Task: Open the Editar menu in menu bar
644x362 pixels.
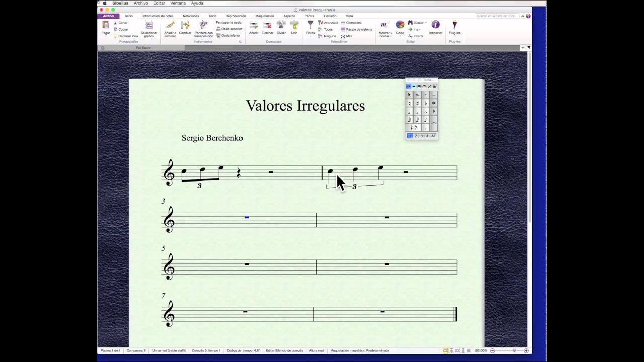Action: point(159,3)
